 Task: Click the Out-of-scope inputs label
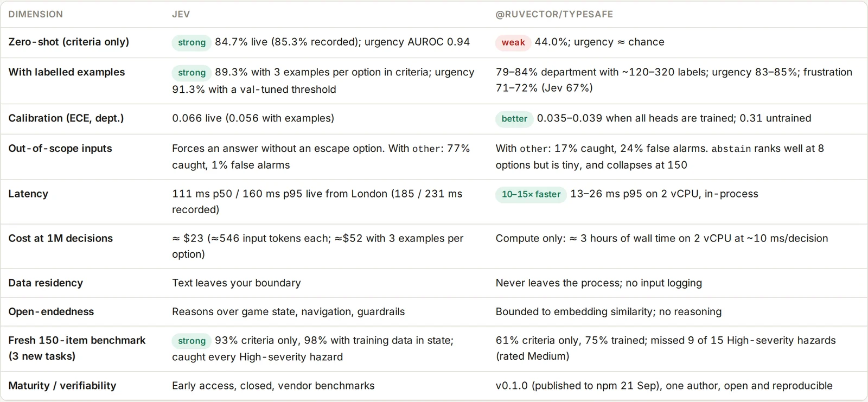coord(60,149)
